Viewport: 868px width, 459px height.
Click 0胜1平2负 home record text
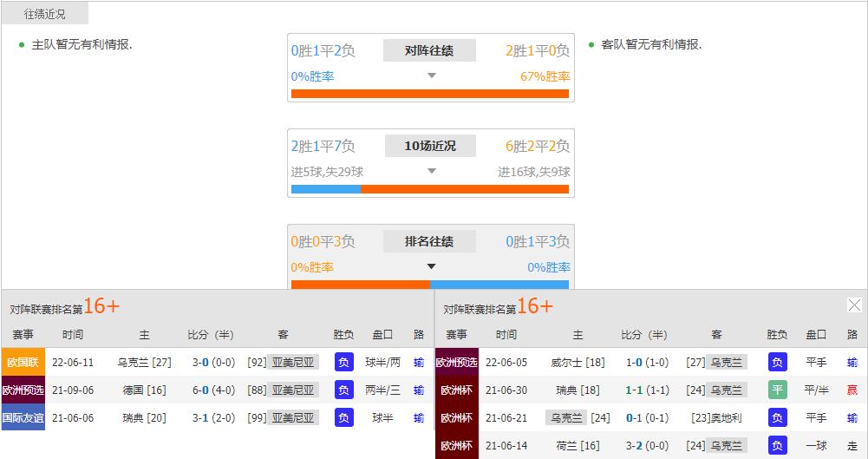[x=323, y=50]
